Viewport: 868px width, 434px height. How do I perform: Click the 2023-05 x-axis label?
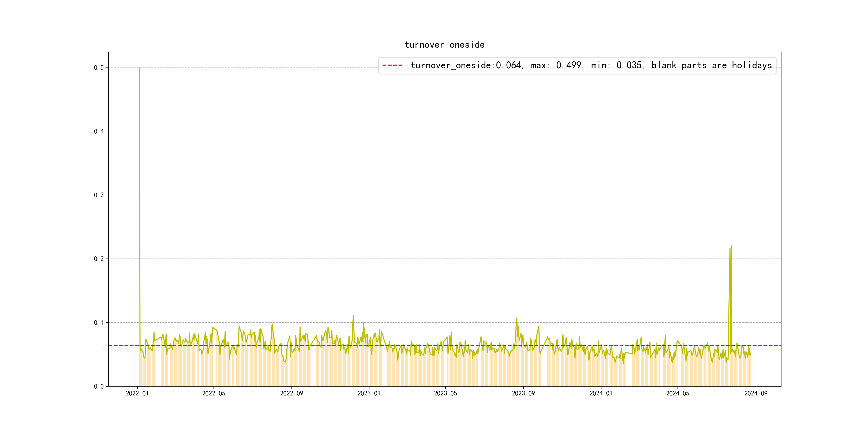(x=445, y=394)
